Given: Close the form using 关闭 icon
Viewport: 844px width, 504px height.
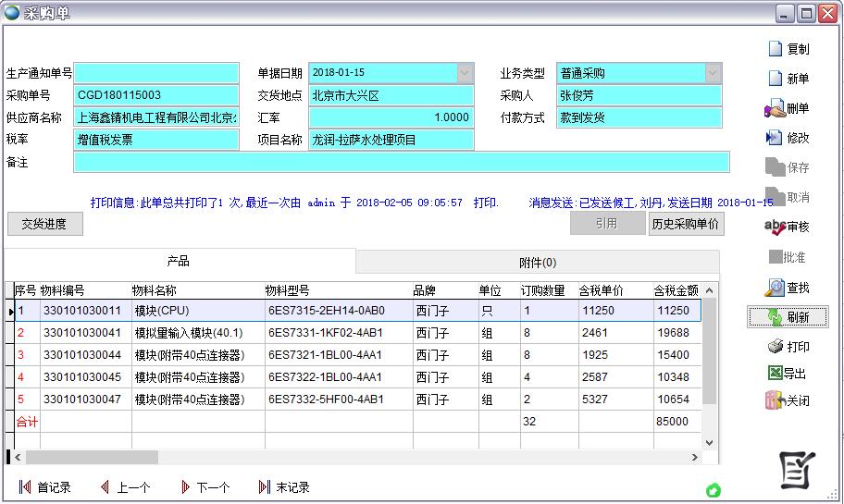Looking at the screenshot, I should pyautogui.click(x=788, y=400).
